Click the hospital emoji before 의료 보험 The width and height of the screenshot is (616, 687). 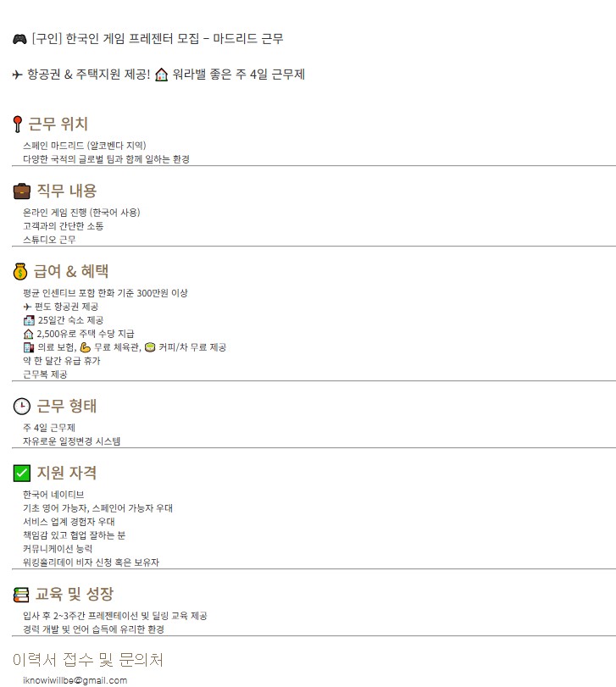click(29, 347)
